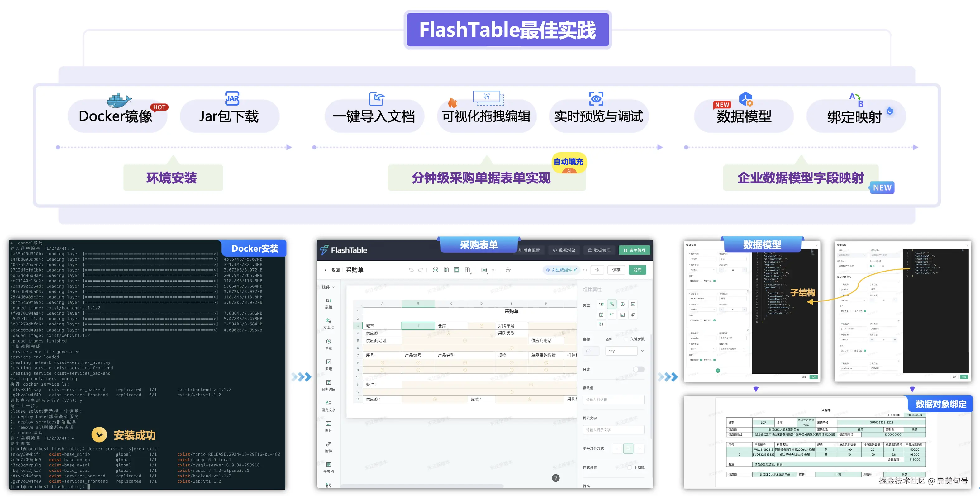The width and height of the screenshot is (980, 497).
Task: Open the border style toolbar dropdown
Action: coord(468,270)
